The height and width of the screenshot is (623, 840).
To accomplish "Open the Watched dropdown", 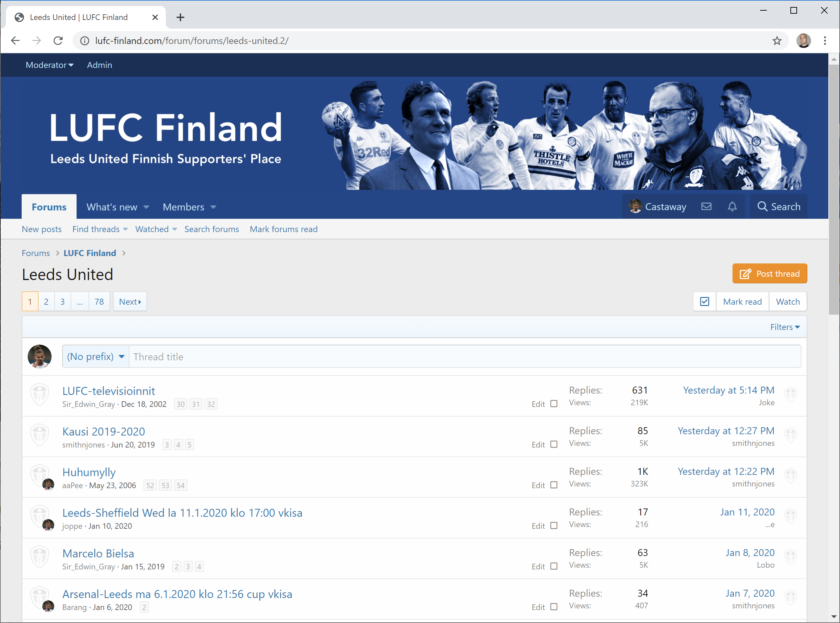I will [156, 229].
